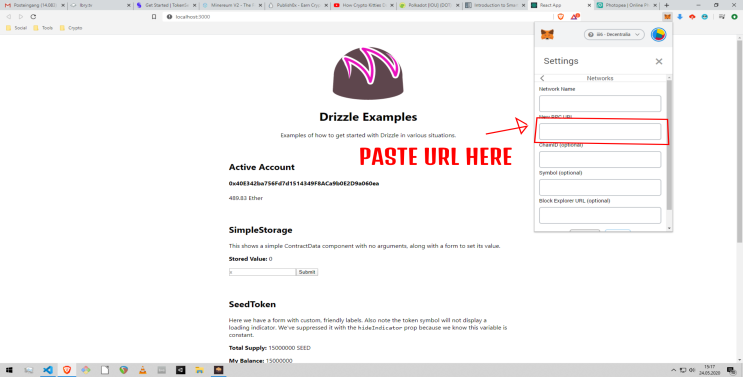Open the Social bookmarks folder
This screenshot has width=743, height=377.
click(x=17, y=28)
